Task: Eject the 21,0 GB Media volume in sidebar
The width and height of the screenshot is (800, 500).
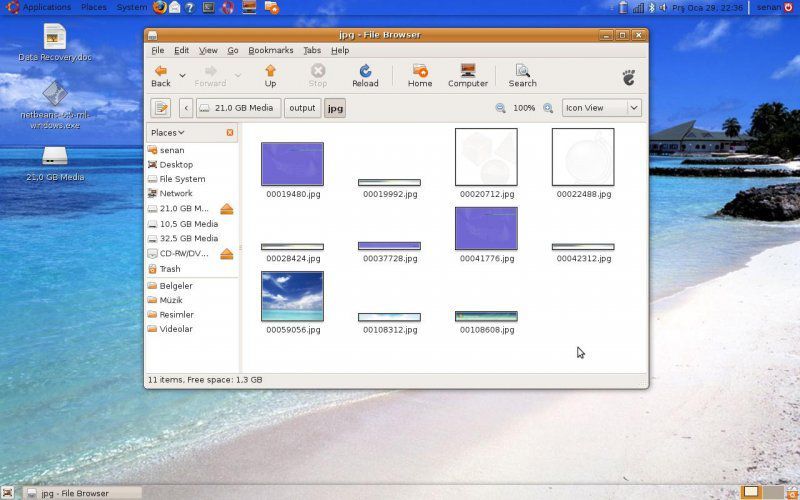Action: 227,209
